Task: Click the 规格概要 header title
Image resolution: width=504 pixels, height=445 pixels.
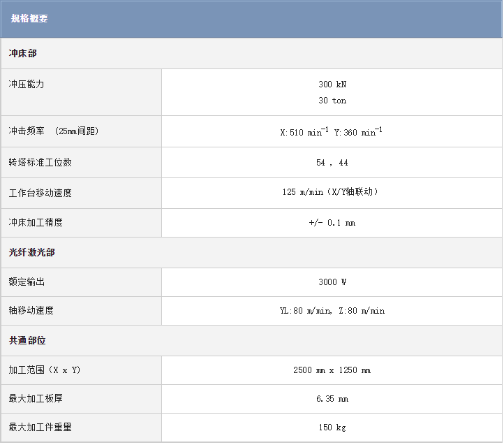Action: pyautogui.click(x=29, y=19)
